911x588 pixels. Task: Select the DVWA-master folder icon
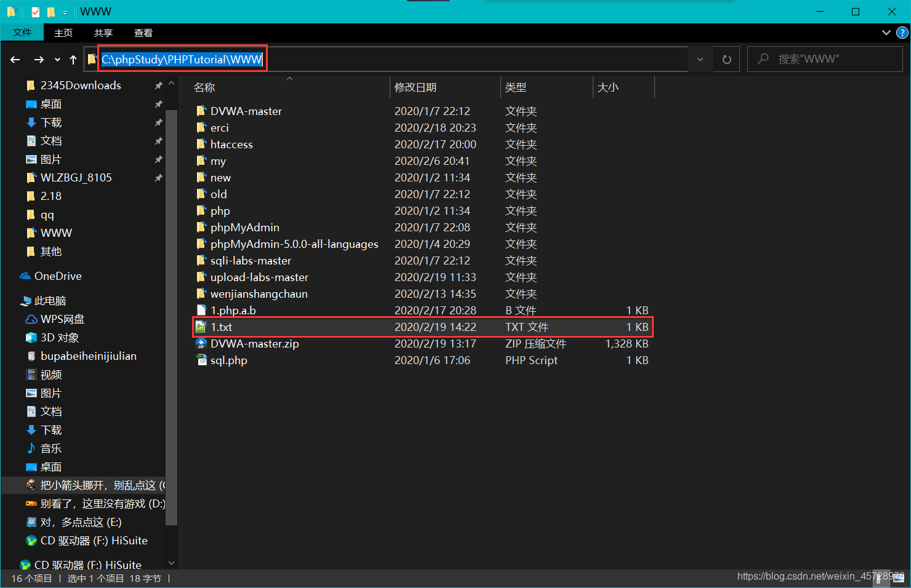tap(201, 111)
